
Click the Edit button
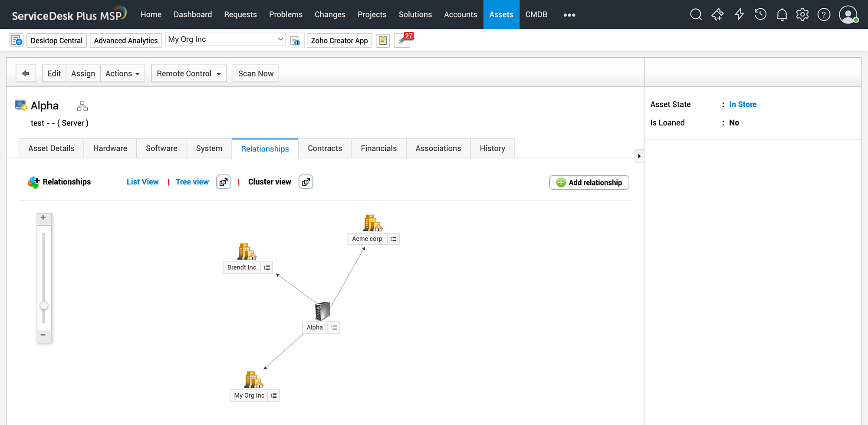(54, 73)
